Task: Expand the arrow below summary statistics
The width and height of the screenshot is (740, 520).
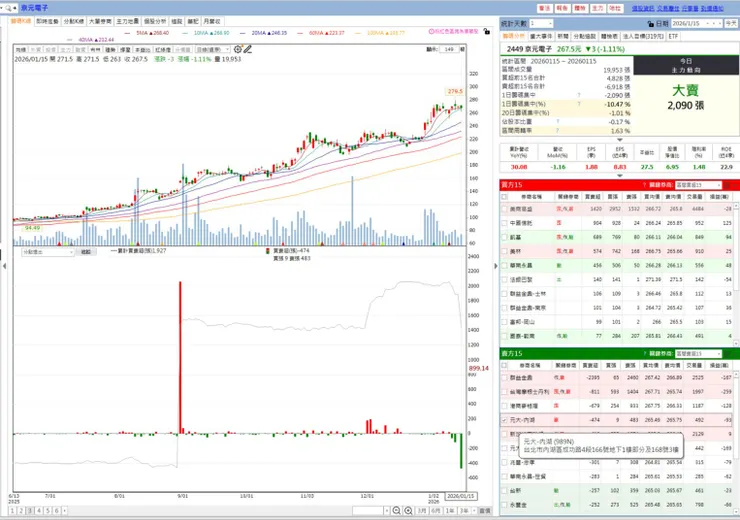Action: 620,140
